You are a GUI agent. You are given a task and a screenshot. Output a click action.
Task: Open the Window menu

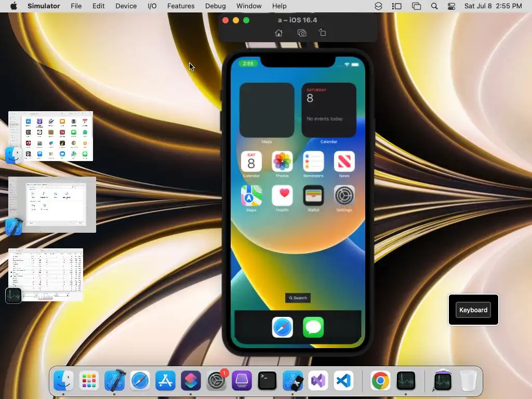(x=249, y=6)
